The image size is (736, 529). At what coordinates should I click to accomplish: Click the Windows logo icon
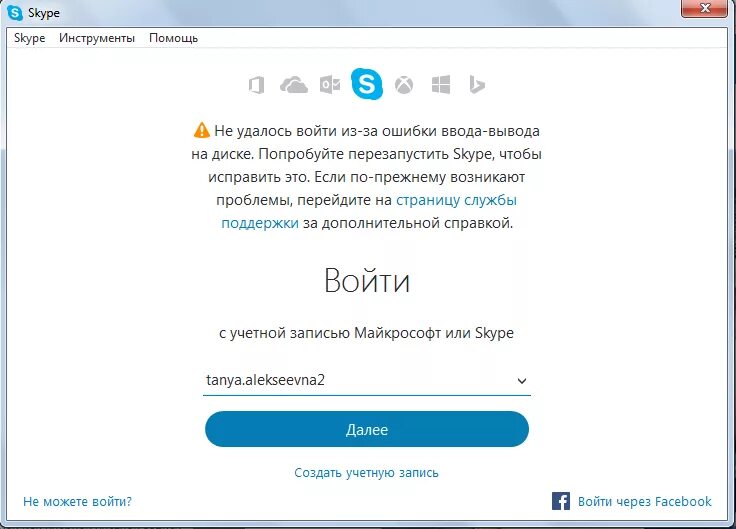tap(441, 84)
